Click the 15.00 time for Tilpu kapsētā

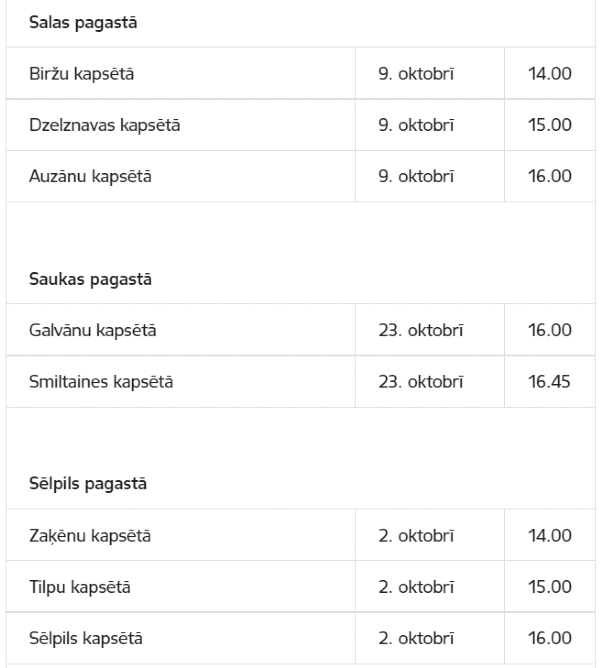click(x=550, y=587)
